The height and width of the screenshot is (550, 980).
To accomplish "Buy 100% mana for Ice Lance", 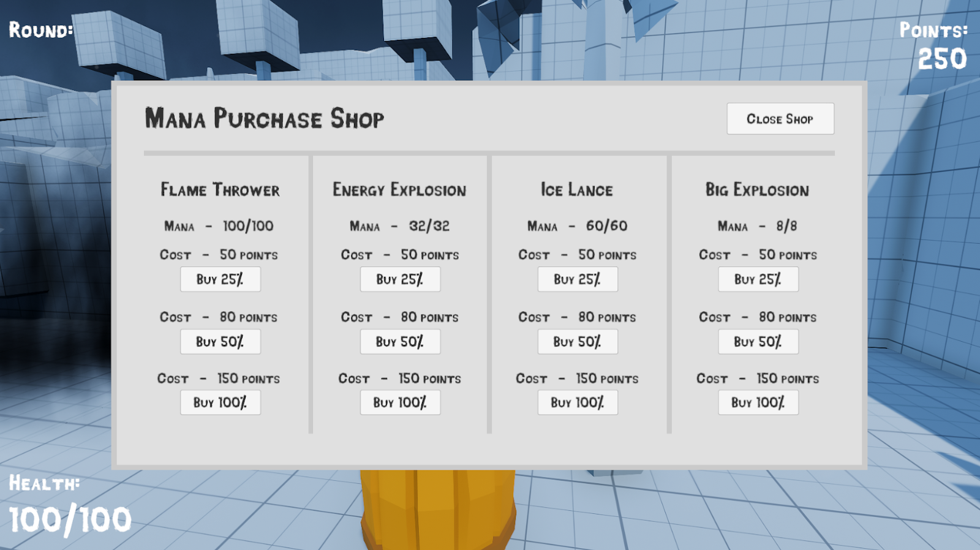I will [578, 402].
